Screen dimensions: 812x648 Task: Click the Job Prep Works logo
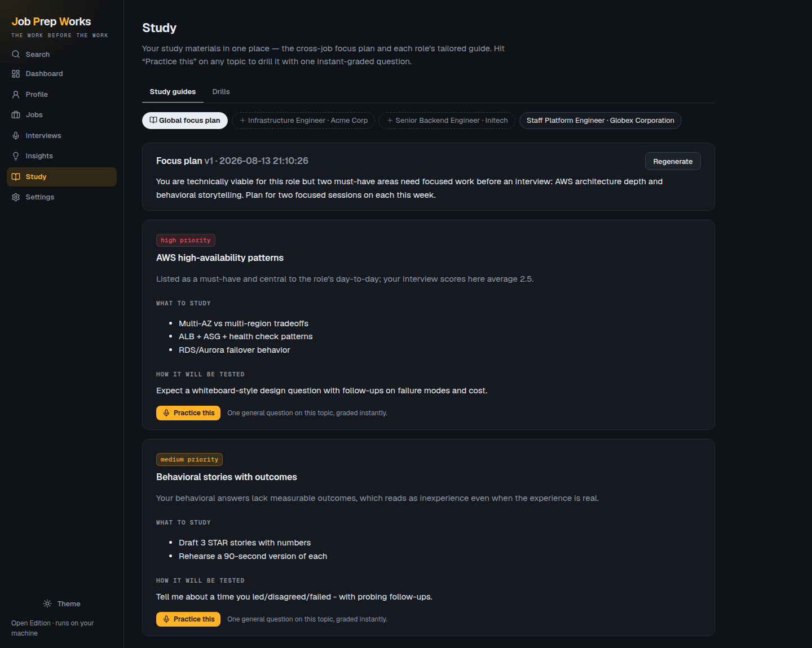tap(51, 22)
